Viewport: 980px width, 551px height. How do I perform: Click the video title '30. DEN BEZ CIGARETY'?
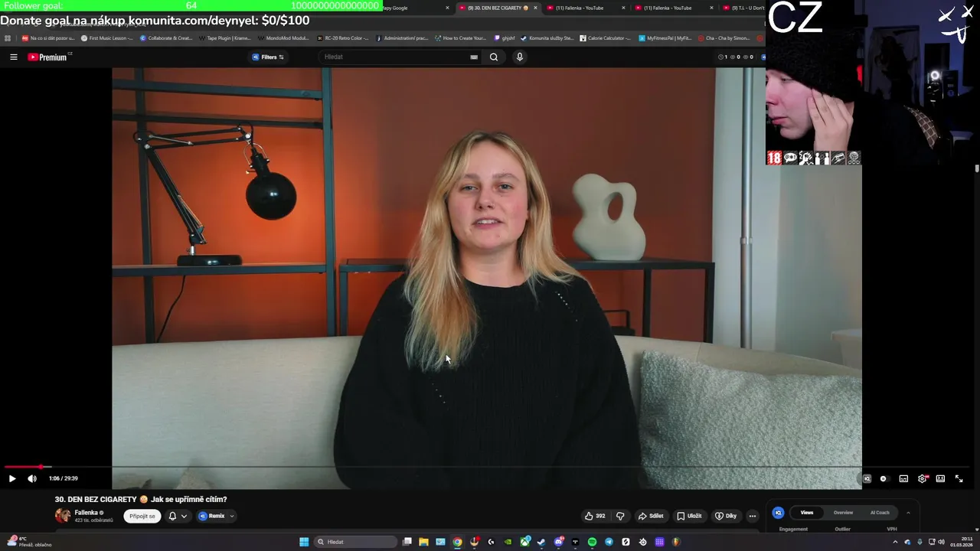click(141, 499)
